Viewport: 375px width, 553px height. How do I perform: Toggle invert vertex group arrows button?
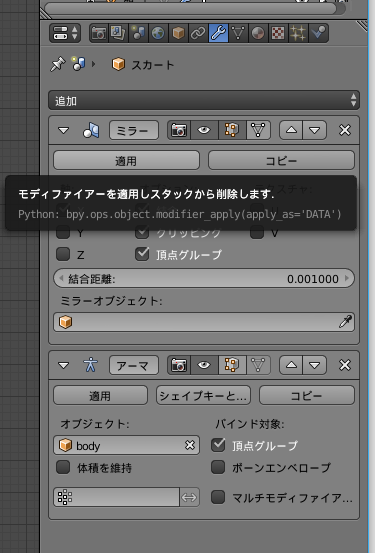click(x=189, y=497)
